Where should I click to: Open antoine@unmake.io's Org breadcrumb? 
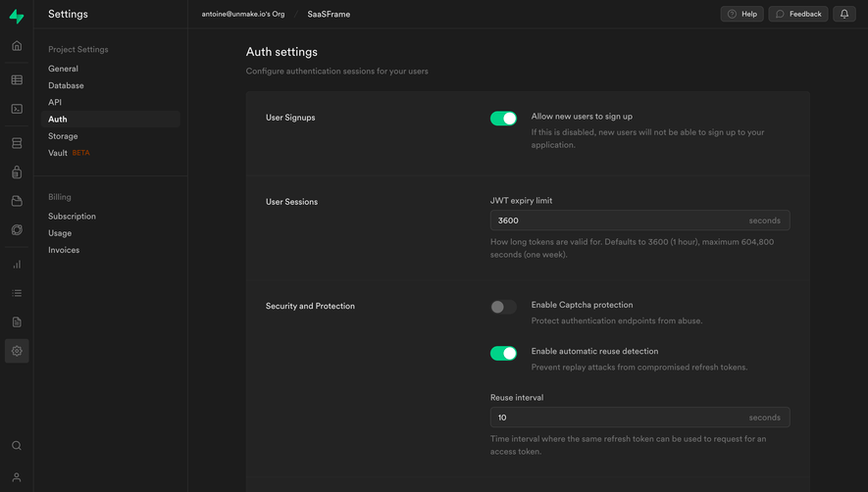coord(243,14)
